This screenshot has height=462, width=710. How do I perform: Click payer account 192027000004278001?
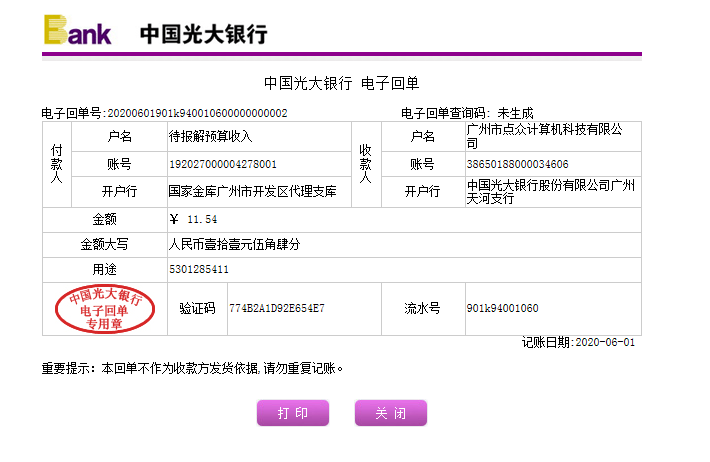click(x=223, y=164)
